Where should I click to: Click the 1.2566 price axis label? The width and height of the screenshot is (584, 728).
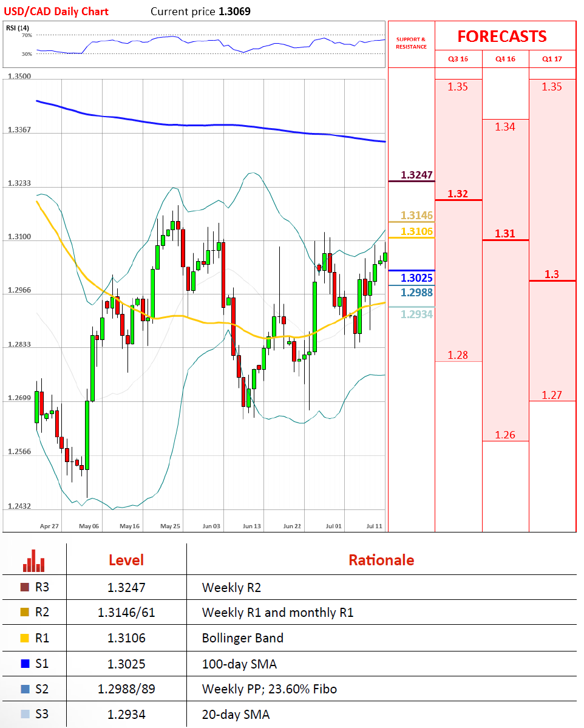[19, 452]
